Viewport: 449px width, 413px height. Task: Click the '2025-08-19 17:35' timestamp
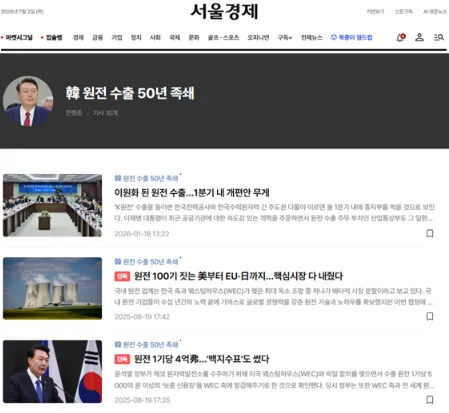coord(142,400)
